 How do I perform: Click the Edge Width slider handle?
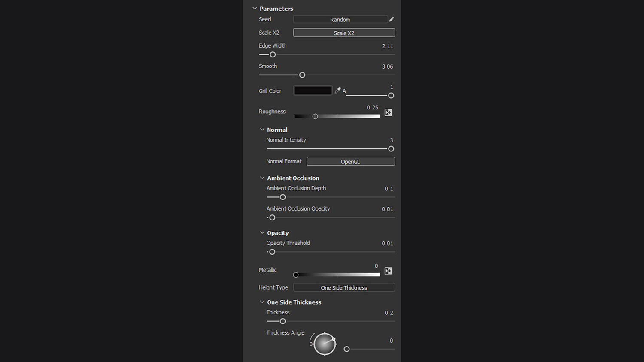pos(273,54)
